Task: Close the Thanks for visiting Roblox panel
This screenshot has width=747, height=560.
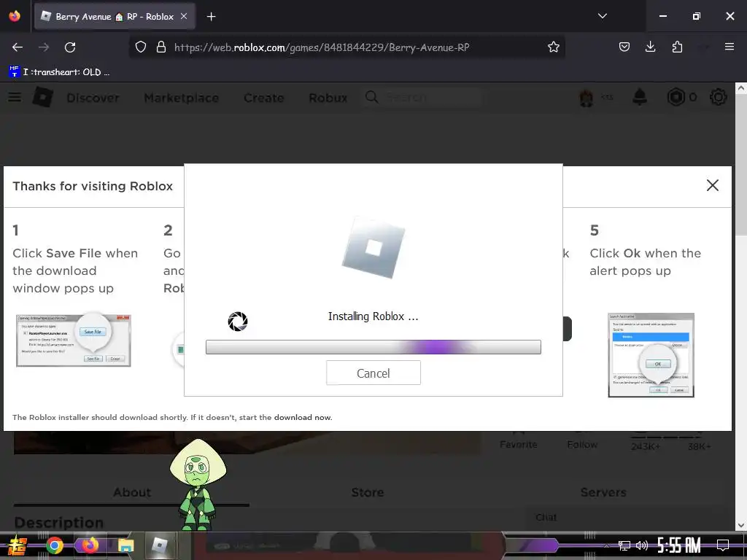Action: click(712, 185)
